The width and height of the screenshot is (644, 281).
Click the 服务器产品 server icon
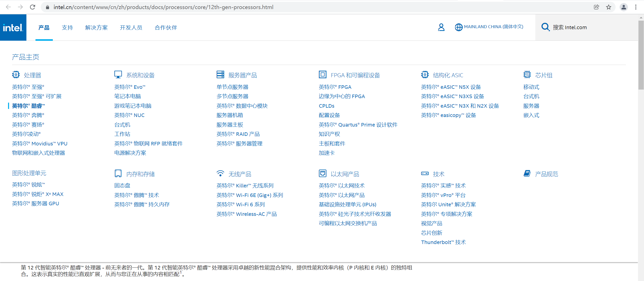coord(220,74)
